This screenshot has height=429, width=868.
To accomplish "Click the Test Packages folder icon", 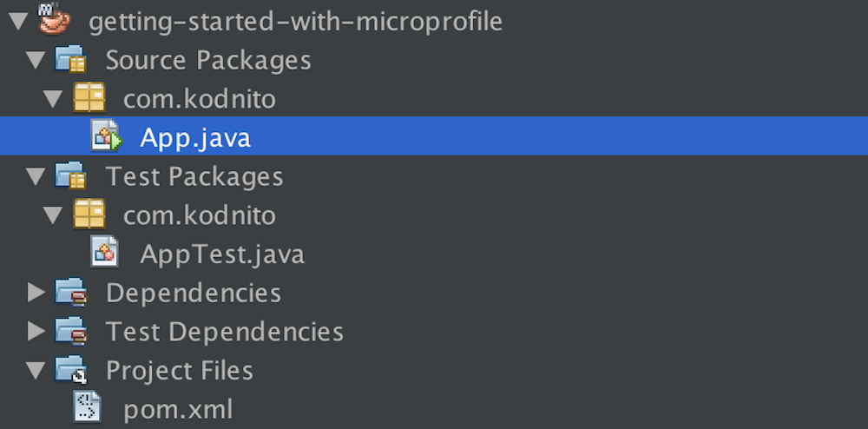I will pyautogui.click(x=70, y=176).
